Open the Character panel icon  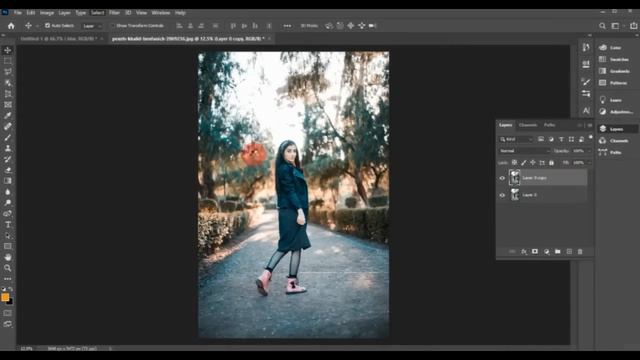point(586,111)
